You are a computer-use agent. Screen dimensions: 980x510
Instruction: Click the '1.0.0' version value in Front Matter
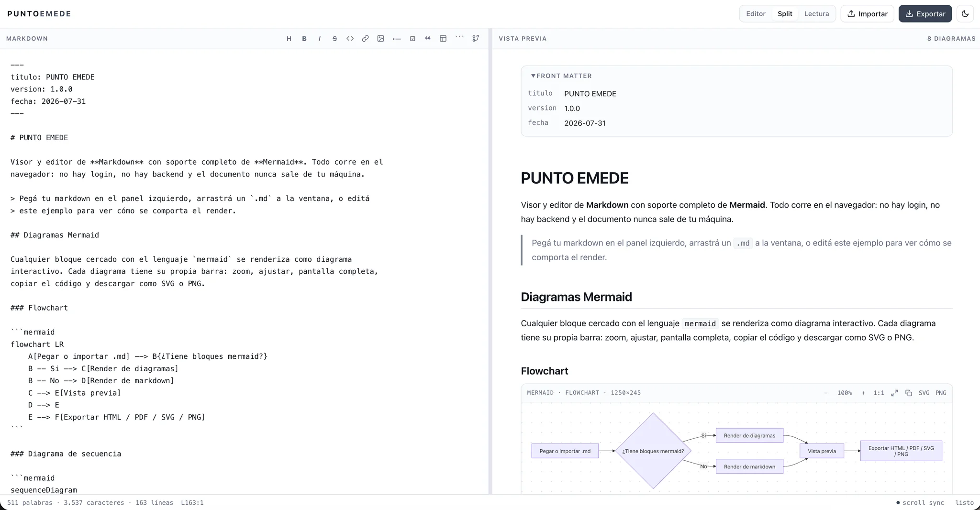click(572, 109)
